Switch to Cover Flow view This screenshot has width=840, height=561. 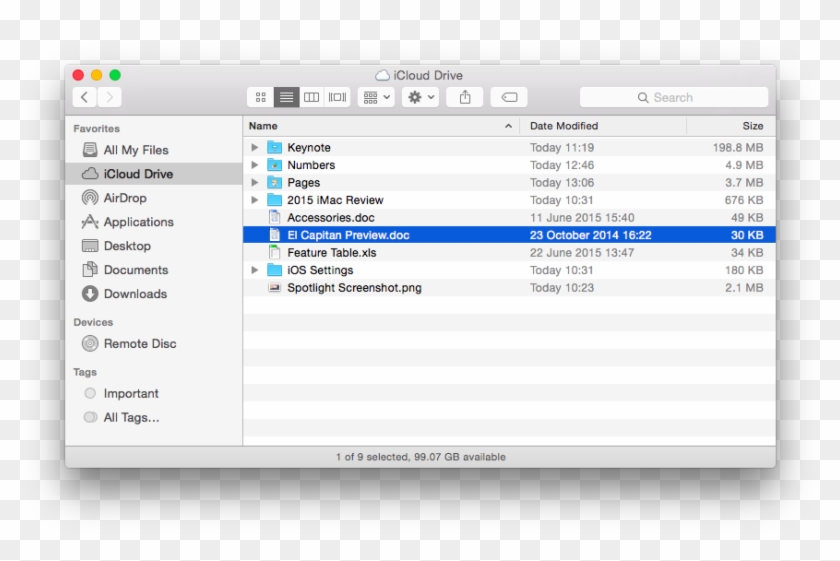pyautogui.click(x=337, y=97)
